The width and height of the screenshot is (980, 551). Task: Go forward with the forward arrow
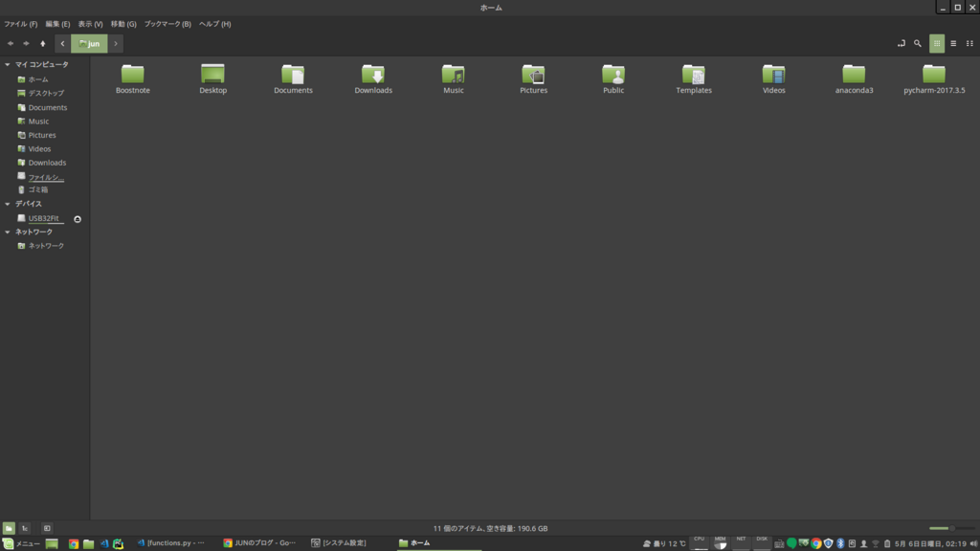(26, 44)
